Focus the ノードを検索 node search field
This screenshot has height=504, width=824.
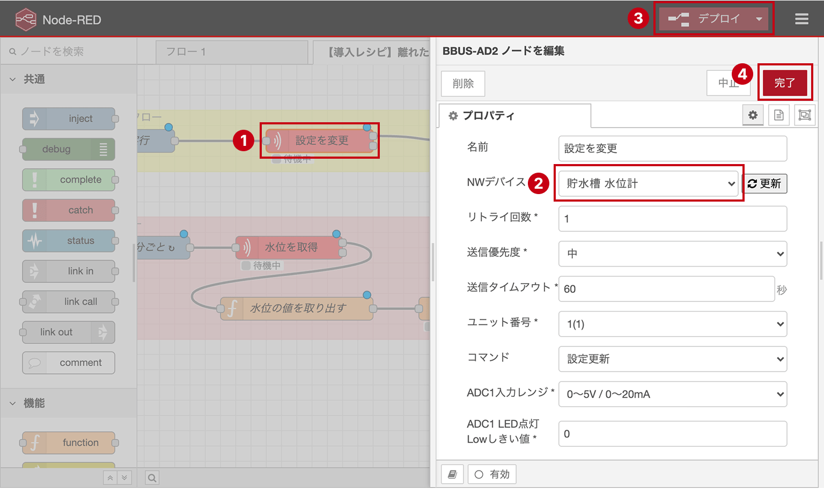69,51
